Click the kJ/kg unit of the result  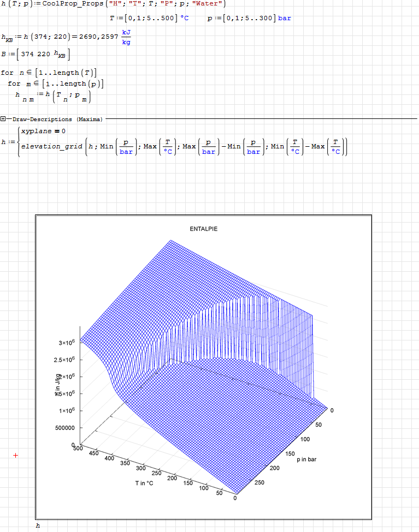(126, 37)
